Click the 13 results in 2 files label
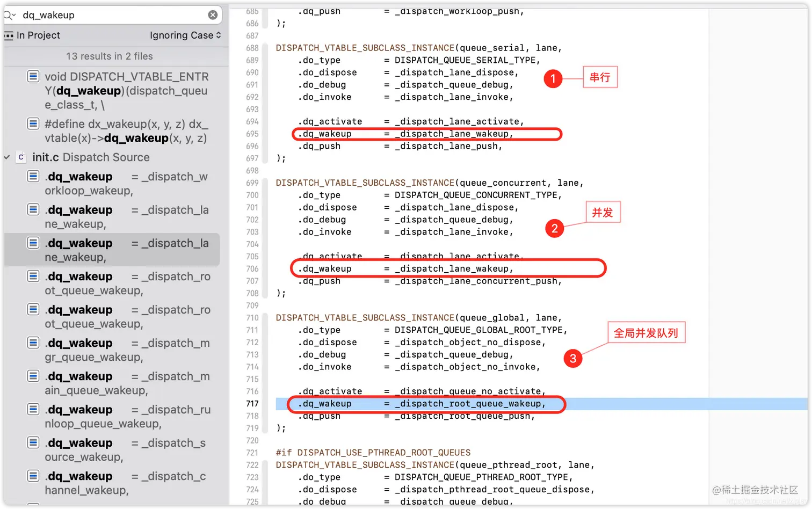This screenshot has height=509, width=812. [x=110, y=56]
